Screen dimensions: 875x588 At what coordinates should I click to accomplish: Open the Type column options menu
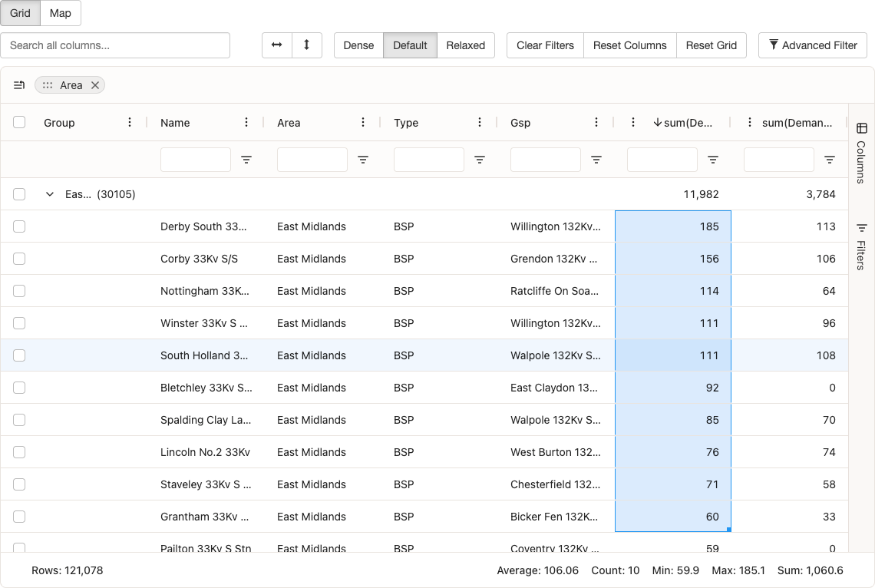(479, 122)
